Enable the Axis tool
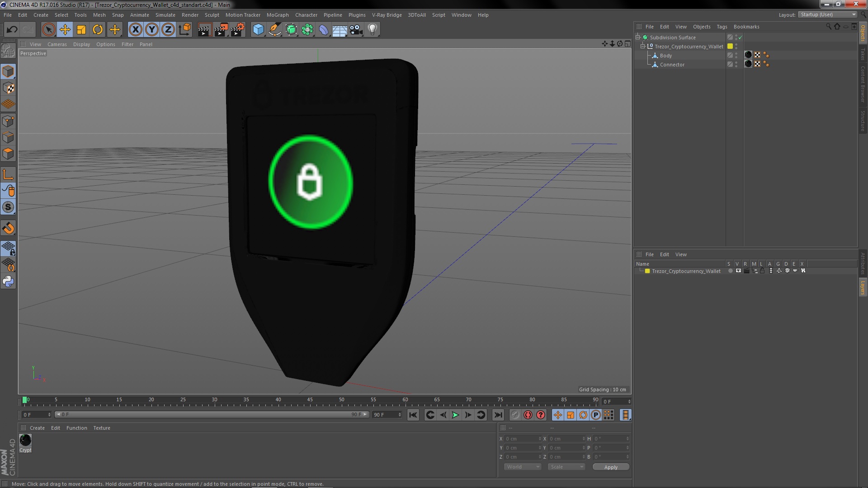 point(8,174)
